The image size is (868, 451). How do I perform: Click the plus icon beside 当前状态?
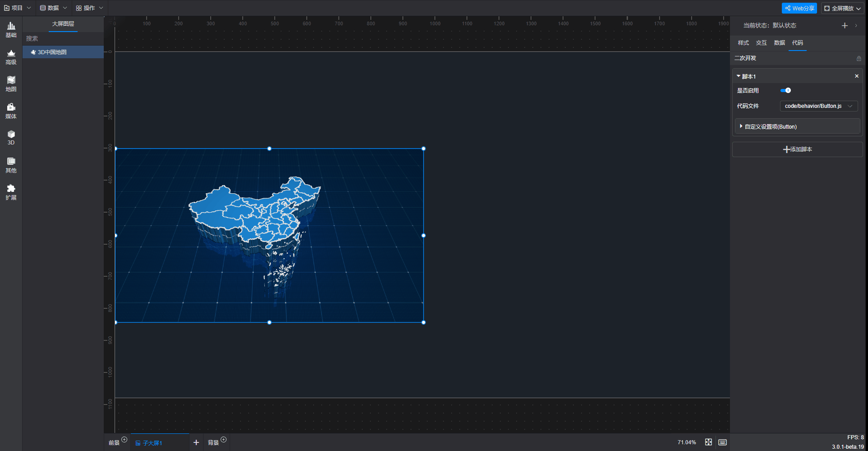tap(845, 26)
